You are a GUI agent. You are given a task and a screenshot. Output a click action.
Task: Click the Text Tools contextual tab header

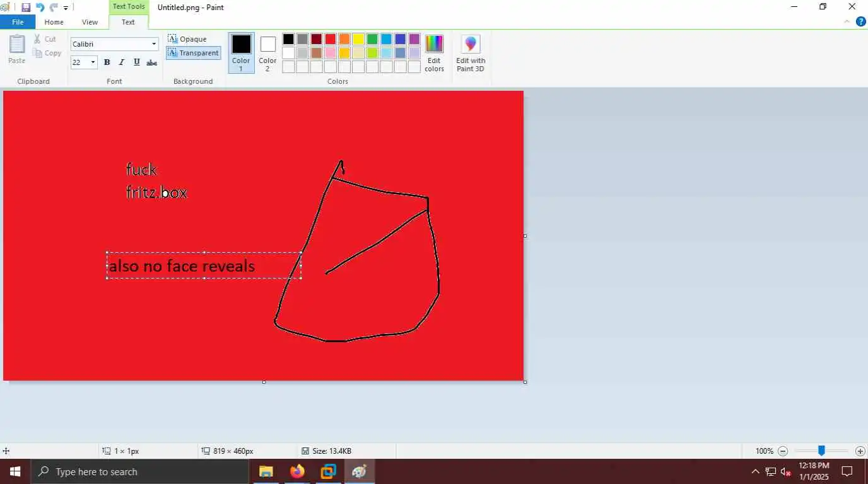[x=129, y=6]
